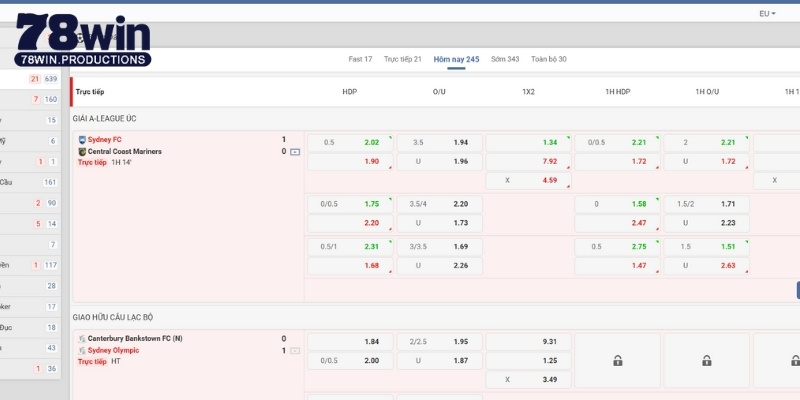
Task: Open the EU odds format dropdown
Action: (x=767, y=14)
